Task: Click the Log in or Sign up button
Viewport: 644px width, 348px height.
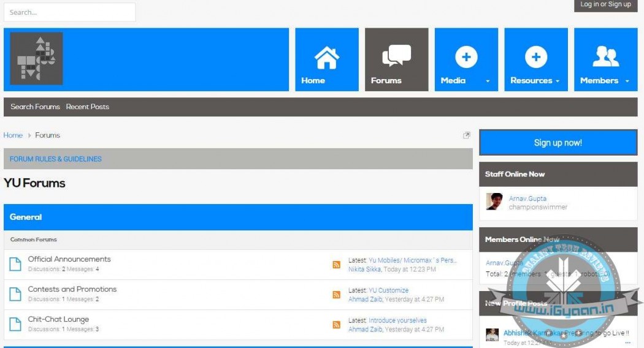Action: coord(605,5)
